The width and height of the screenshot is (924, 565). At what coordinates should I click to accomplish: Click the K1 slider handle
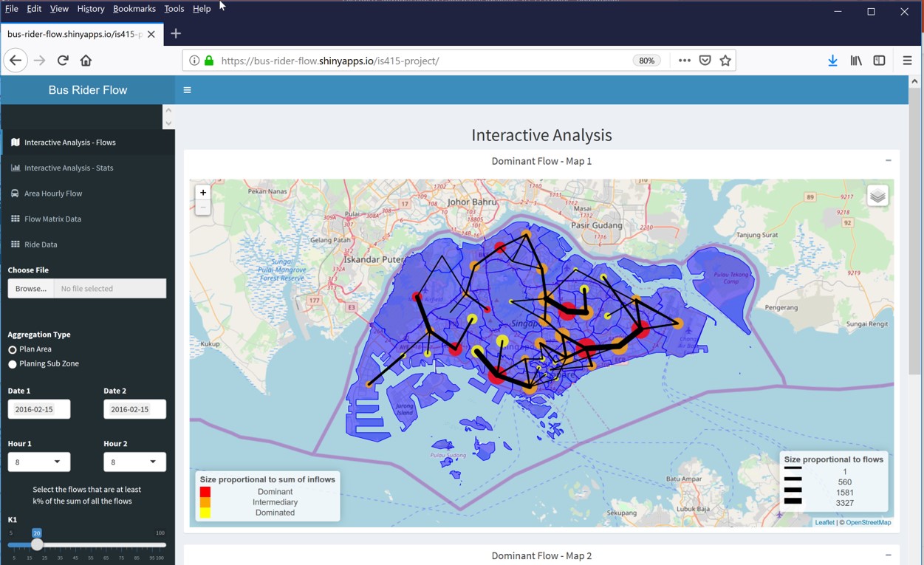(x=37, y=545)
